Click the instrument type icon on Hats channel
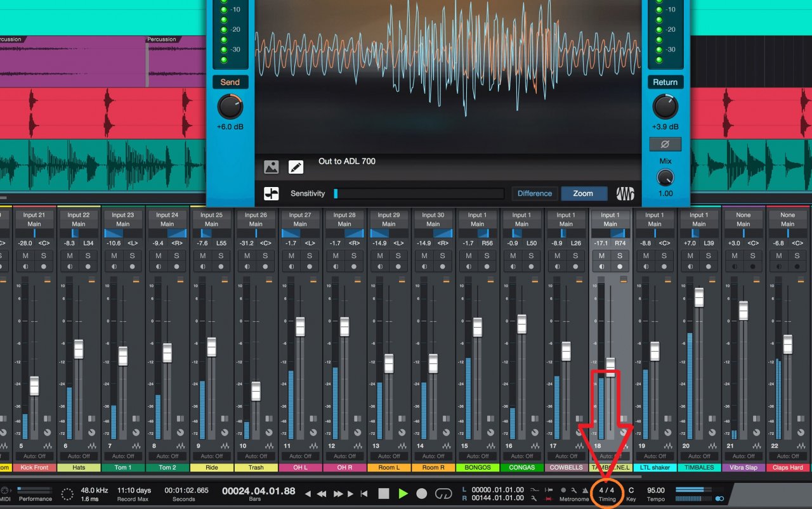 (92, 446)
